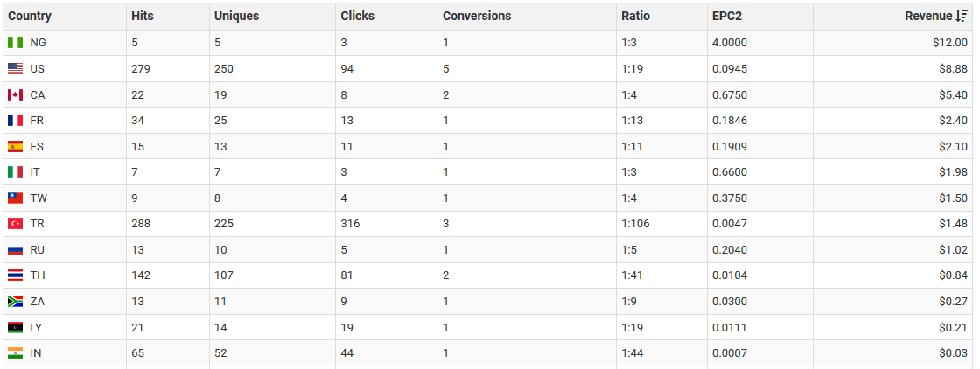Click the Canada flag icon
980x369 pixels.
click(x=15, y=94)
